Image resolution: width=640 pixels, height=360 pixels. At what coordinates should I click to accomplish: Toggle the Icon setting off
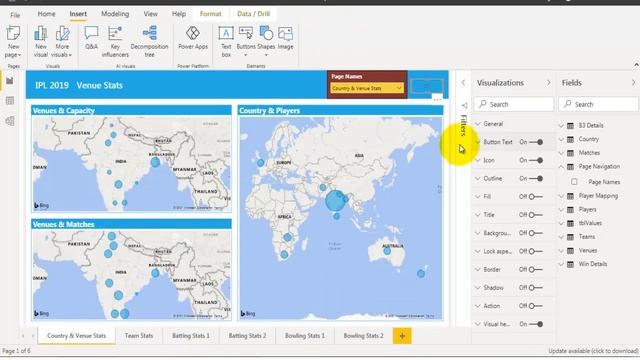click(536, 160)
